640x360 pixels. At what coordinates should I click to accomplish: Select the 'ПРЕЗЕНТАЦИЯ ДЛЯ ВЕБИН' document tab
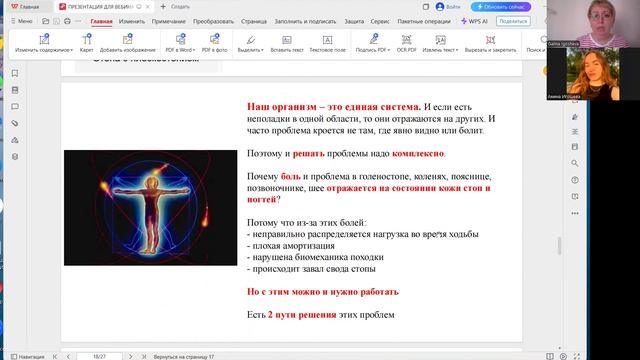coord(100,7)
